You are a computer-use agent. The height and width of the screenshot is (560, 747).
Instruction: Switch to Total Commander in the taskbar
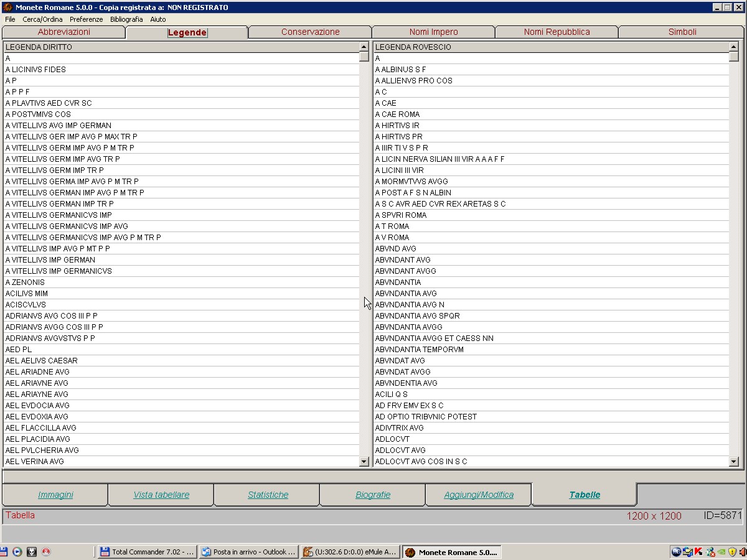pos(147,552)
